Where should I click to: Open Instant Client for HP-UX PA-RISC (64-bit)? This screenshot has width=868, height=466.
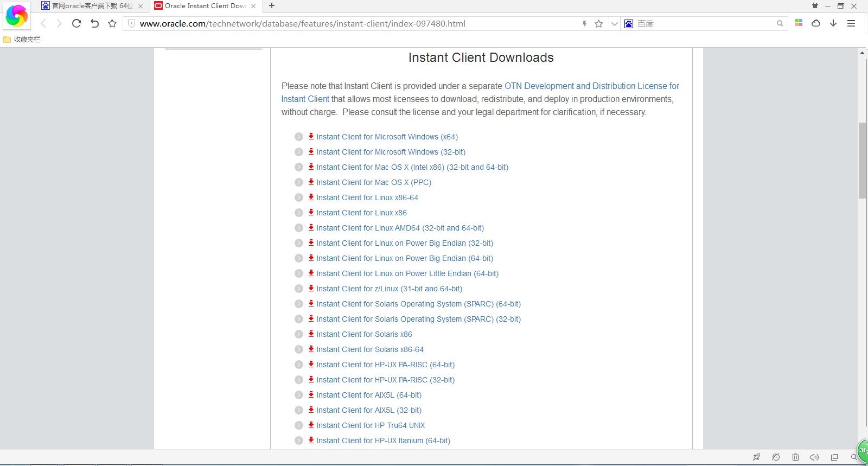tap(386, 365)
